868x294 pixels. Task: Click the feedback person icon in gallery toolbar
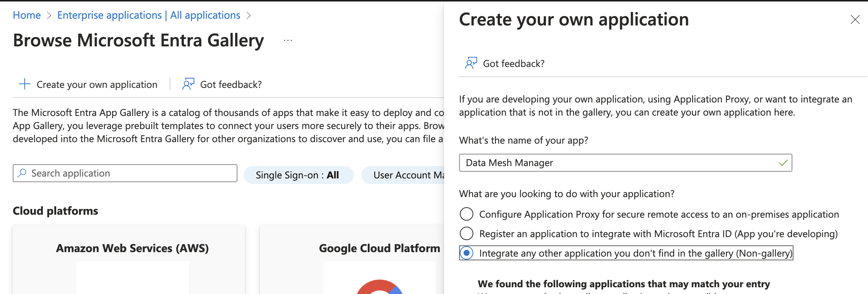click(x=188, y=84)
